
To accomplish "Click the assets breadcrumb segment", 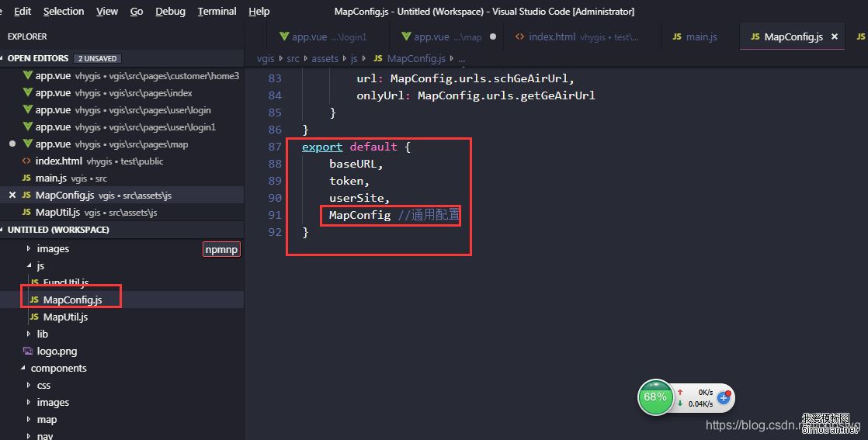I will (x=325, y=58).
